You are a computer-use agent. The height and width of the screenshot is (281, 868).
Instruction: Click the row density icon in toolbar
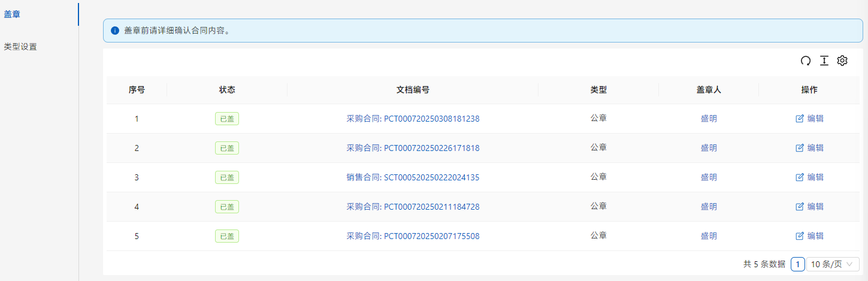click(x=824, y=61)
